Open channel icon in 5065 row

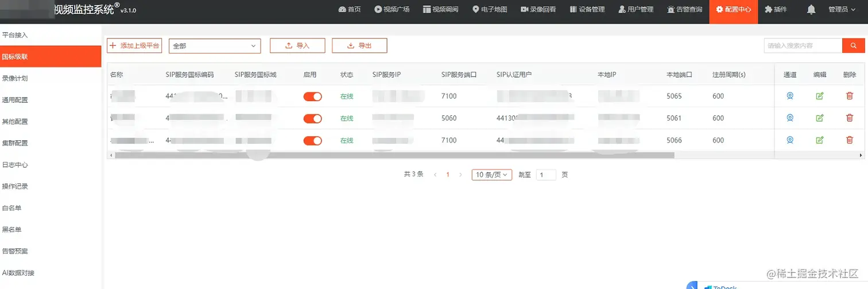[790, 96]
